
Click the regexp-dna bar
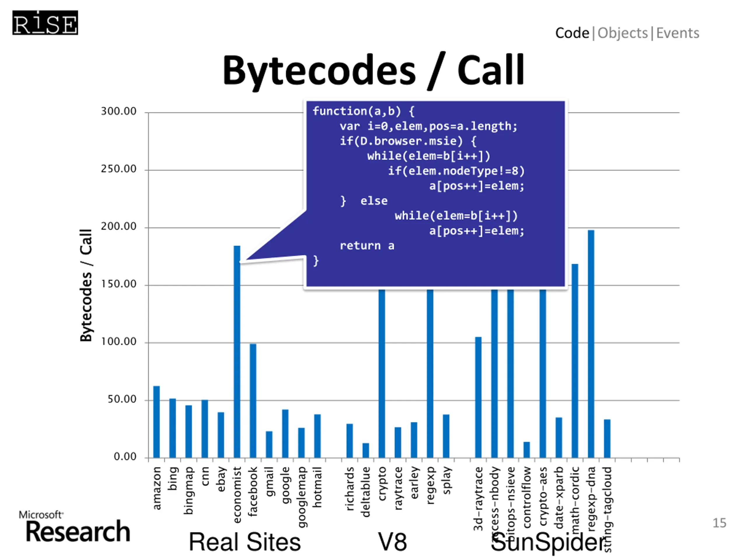tap(591, 344)
